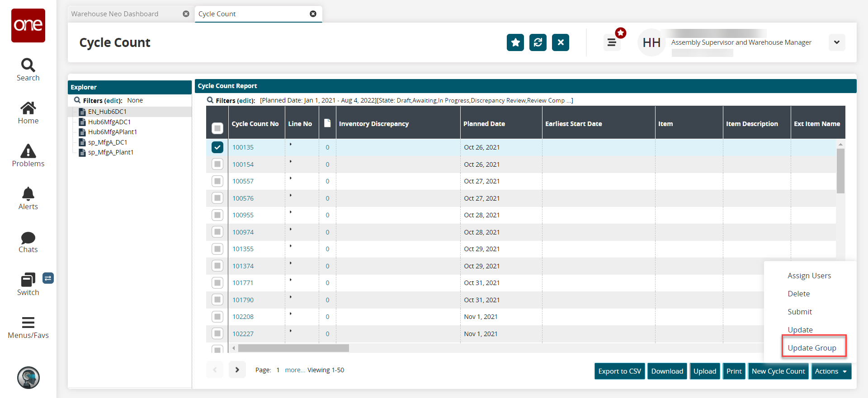Click the horizontal scrollbar of the report table
The height and width of the screenshot is (398, 868).
point(293,348)
